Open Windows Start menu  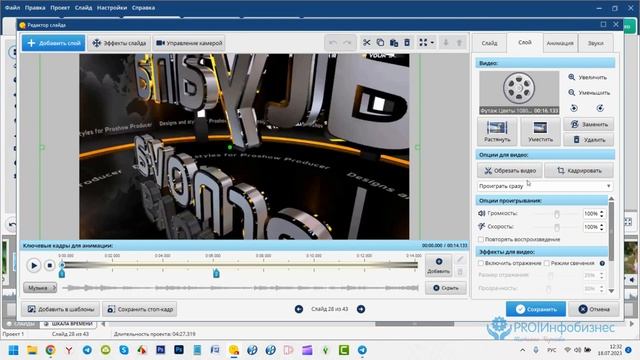[13, 350]
